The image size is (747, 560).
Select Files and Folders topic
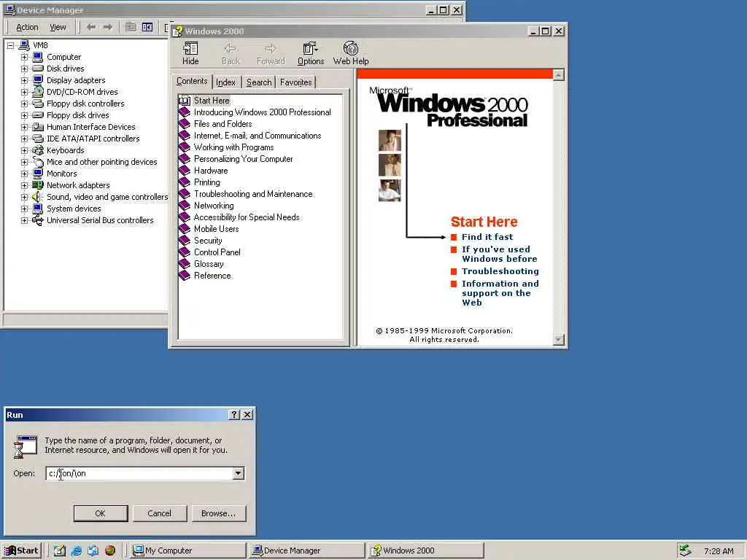(222, 124)
